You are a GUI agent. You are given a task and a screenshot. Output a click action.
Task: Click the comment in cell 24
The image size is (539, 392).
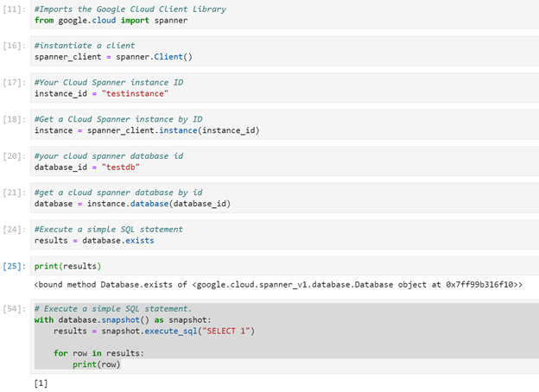click(x=109, y=229)
